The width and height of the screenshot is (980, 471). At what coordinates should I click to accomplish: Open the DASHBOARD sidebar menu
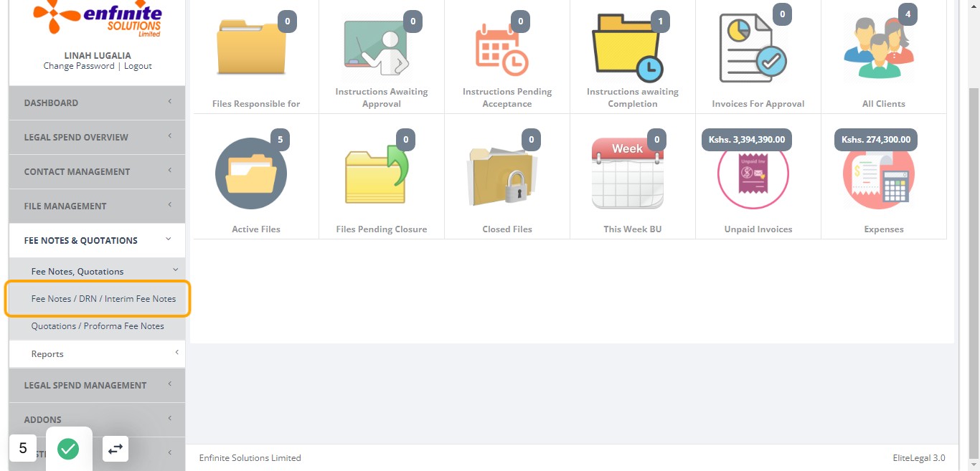[97, 103]
